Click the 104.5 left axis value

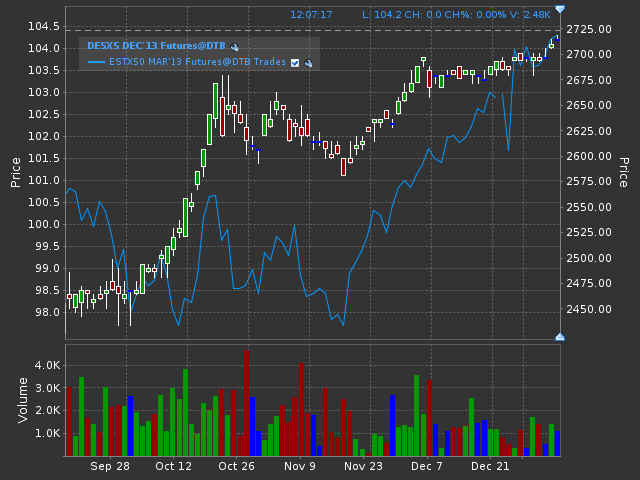point(44,27)
